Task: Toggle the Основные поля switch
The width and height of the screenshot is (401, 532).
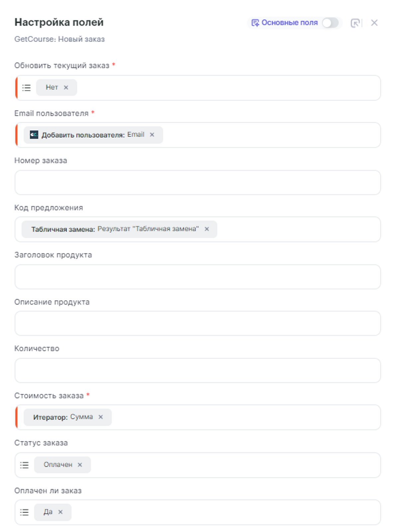Action: coord(330,23)
